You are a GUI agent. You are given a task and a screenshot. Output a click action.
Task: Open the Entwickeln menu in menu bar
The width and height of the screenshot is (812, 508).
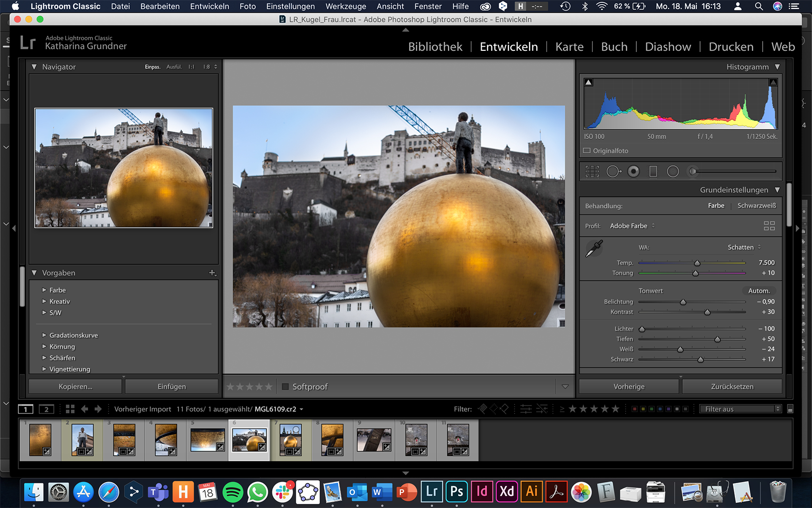click(x=210, y=6)
